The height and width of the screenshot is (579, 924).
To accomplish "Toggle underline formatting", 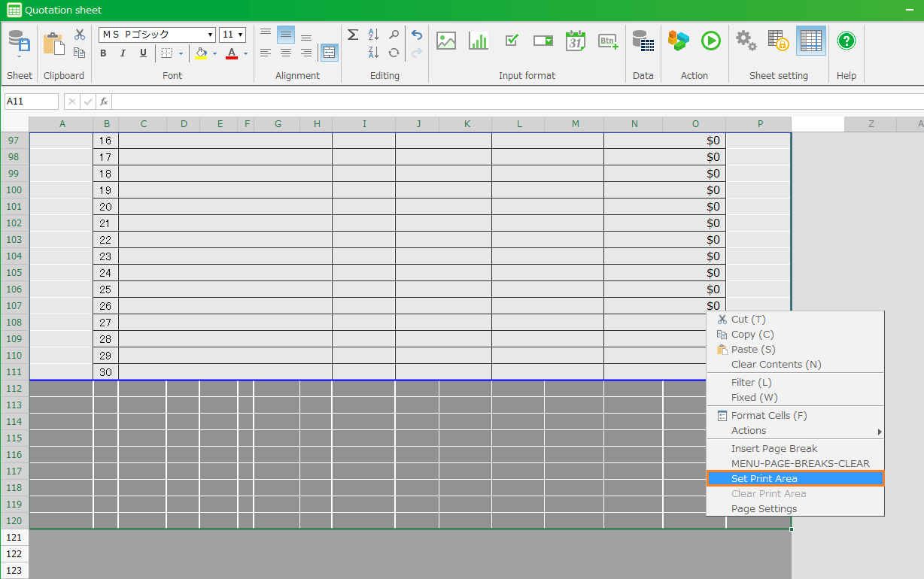I will point(143,53).
